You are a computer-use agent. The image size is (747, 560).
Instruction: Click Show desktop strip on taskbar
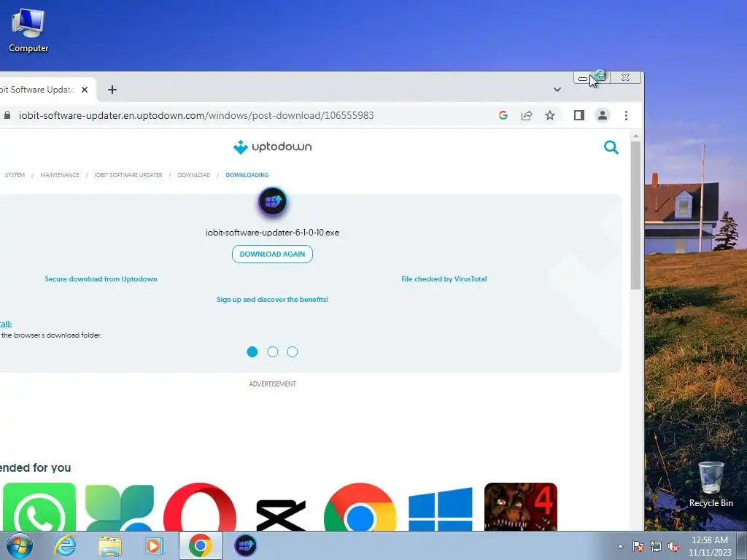pos(742,545)
